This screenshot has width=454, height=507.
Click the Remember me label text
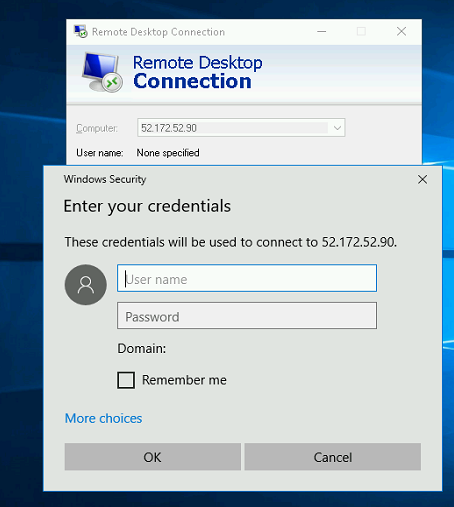(184, 380)
